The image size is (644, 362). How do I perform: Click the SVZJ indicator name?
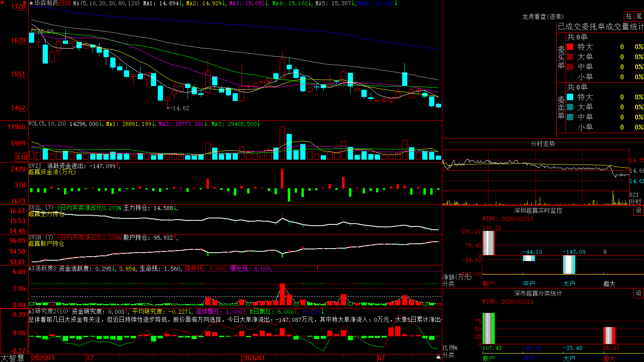click(x=35, y=166)
